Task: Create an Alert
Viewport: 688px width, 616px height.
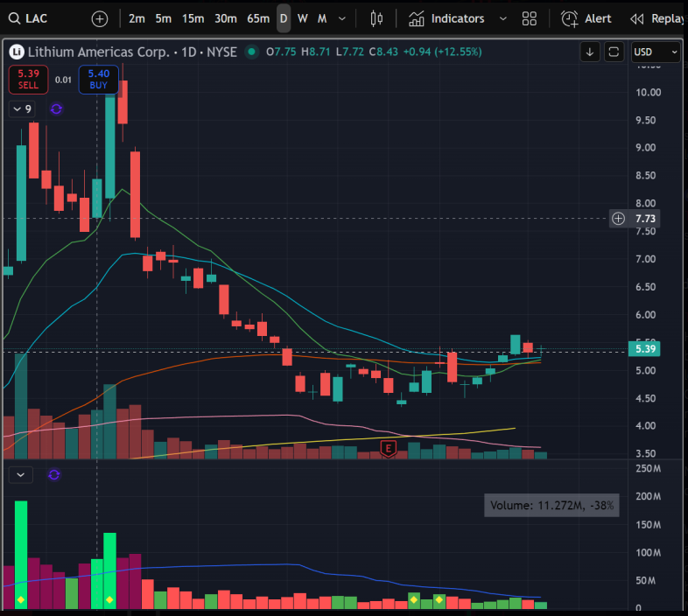Action: pyautogui.click(x=586, y=19)
